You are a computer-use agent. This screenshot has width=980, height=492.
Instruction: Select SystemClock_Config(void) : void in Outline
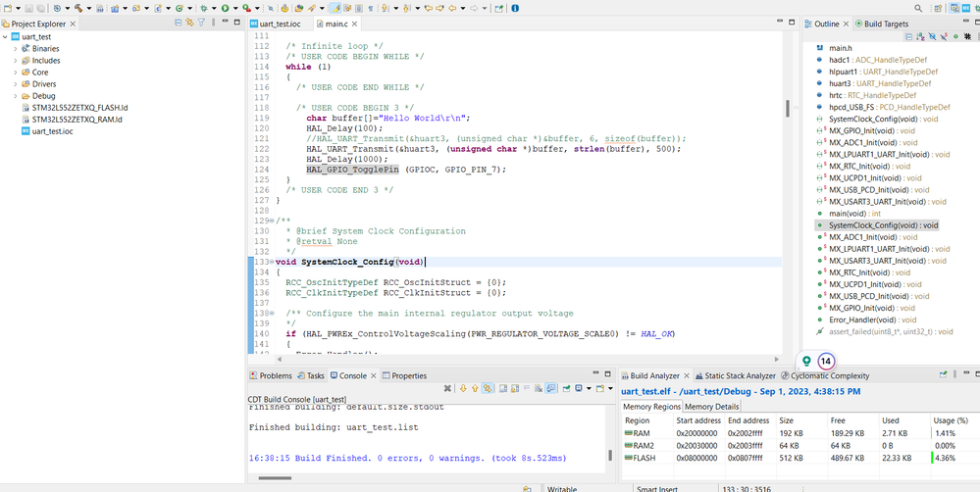click(882, 224)
